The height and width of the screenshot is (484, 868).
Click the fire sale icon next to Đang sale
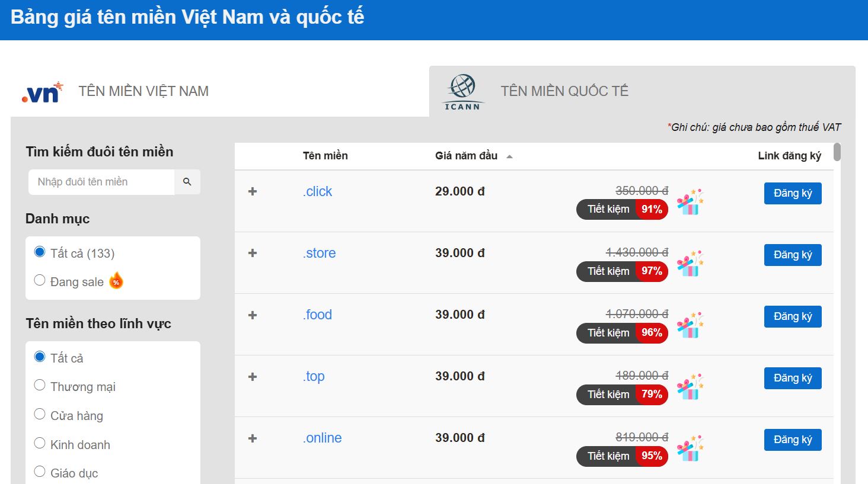116,281
